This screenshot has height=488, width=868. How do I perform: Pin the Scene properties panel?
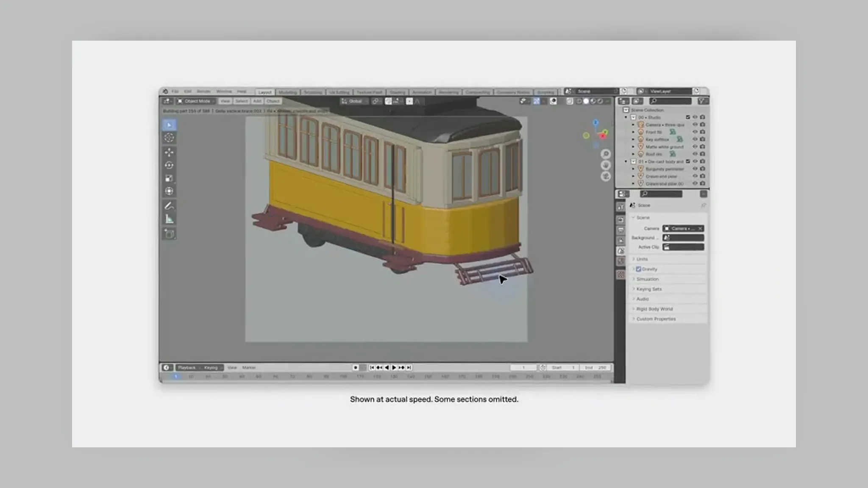[704, 205]
